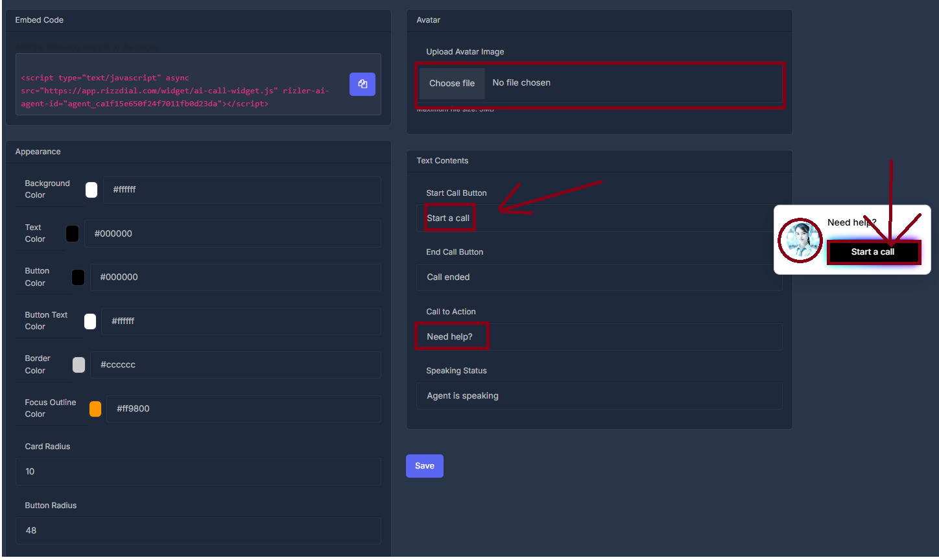Click the Call to Action text field
Viewport: 939px width, 560px height.
[599, 336]
